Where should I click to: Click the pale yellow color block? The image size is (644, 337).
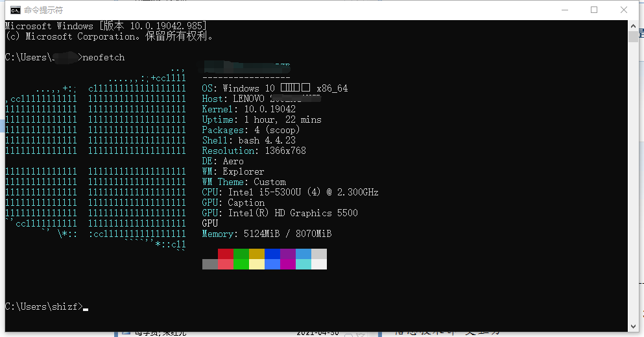point(256,264)
